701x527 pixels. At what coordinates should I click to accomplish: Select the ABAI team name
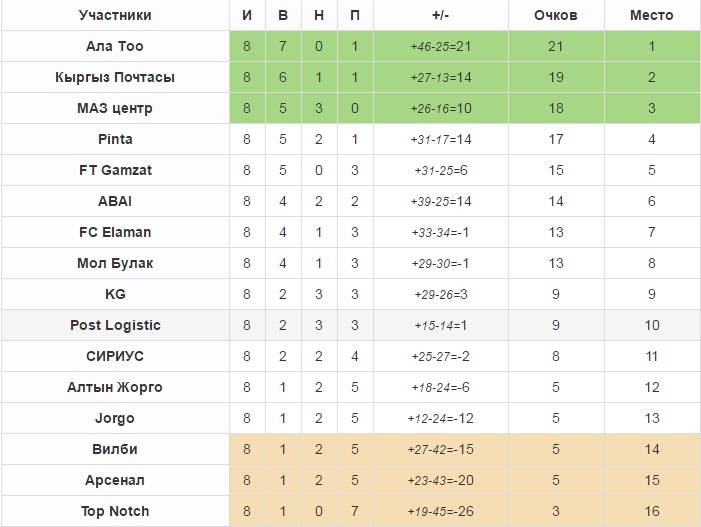pos(115,201)
